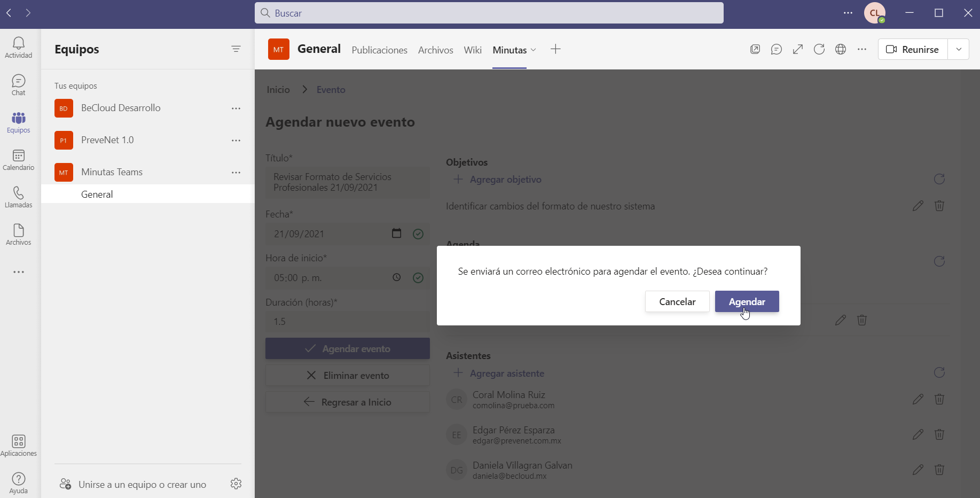Open Aplicaciones in left sidebar
Viewport: 980px width, 498px height.
click(19, 446)
